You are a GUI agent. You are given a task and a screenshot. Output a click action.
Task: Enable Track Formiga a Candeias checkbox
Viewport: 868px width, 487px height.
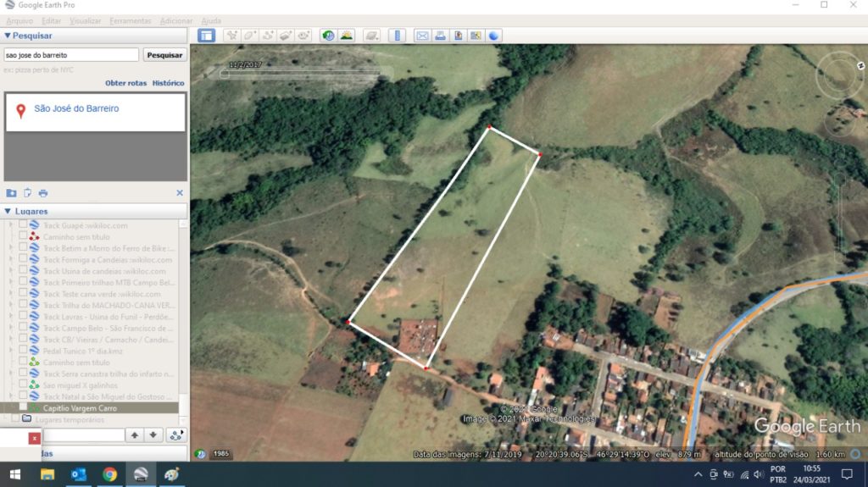(x=23, y=259)
